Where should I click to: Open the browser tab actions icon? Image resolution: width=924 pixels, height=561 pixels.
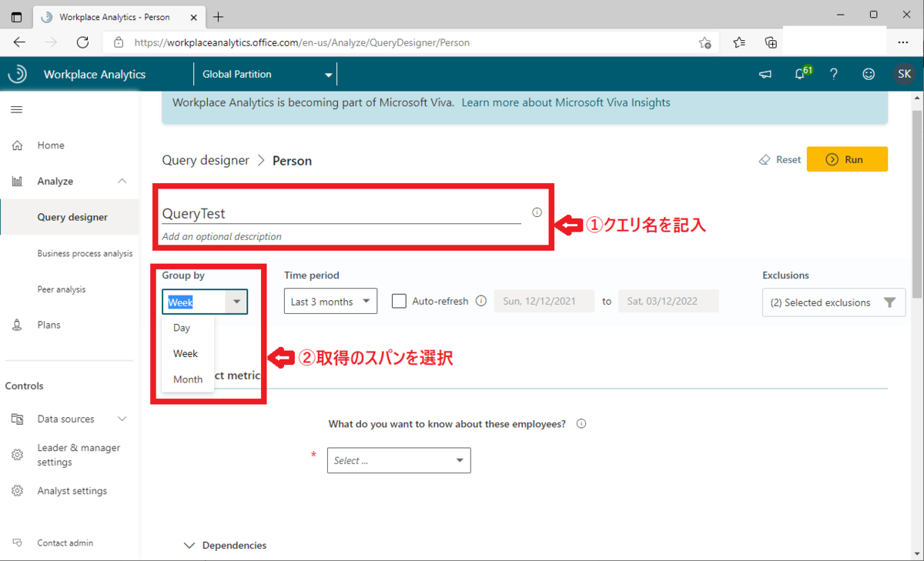17,16
